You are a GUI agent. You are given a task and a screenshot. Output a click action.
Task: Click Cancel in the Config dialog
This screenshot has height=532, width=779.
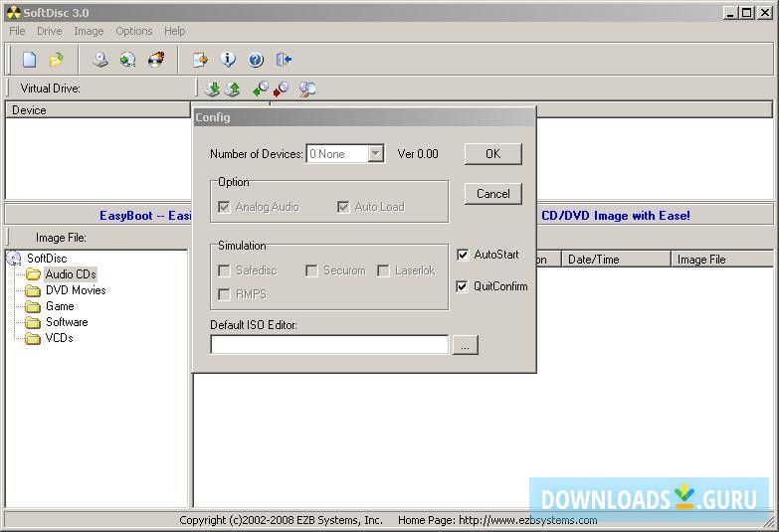tap(493, 194)
